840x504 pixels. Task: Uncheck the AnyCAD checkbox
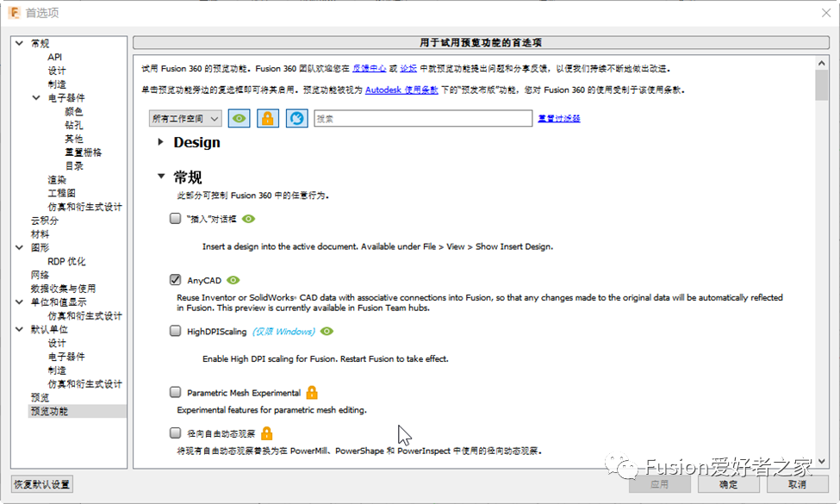pos(175,280)
